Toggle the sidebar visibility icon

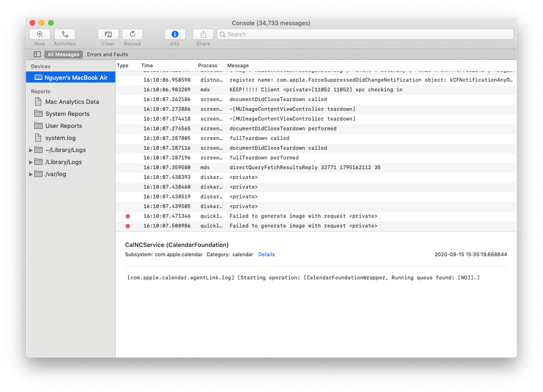point(38,54)
